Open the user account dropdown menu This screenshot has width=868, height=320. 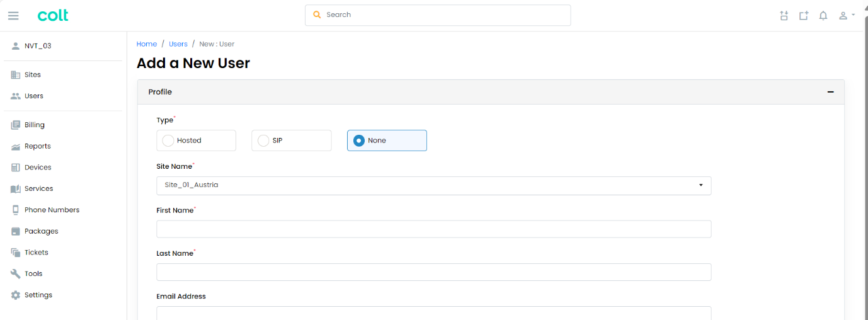[x=846, y=16]
